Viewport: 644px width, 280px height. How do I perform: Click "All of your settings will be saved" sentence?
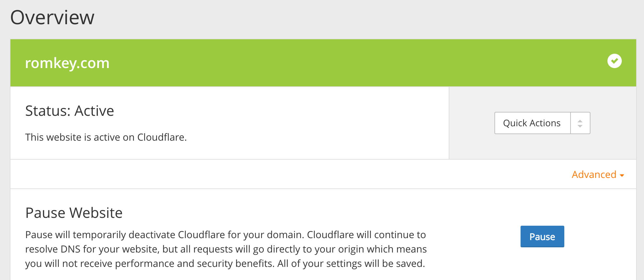(x=351, y=264)
